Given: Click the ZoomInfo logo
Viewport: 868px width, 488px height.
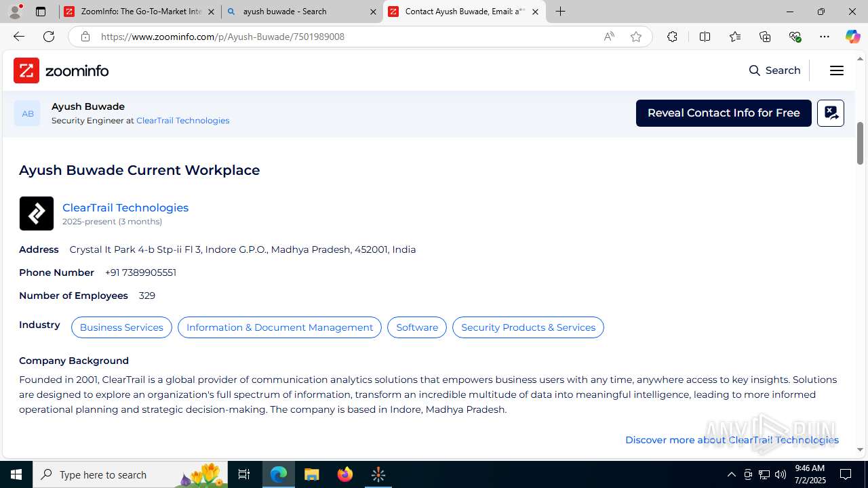Looking at the screenshot, I should coord(61,70).
